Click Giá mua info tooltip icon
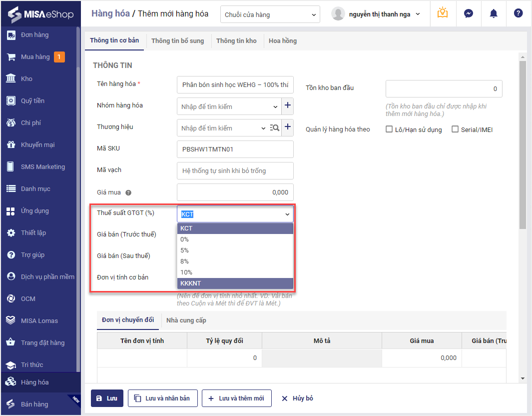 (x=128, y=193)
